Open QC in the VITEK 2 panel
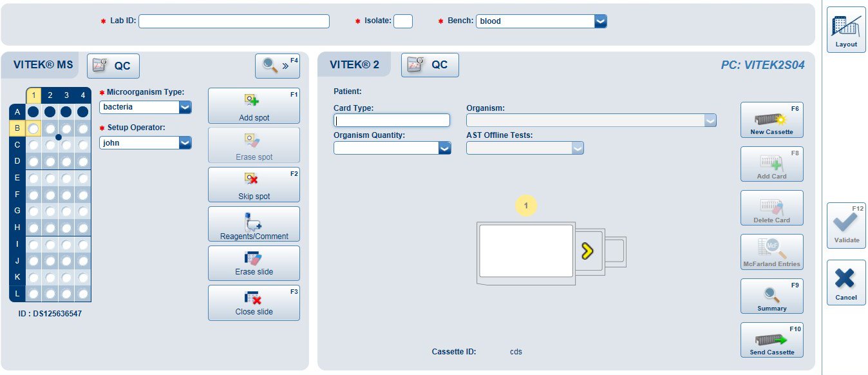This screenshot has height=375, width=868. click(430, 65)
